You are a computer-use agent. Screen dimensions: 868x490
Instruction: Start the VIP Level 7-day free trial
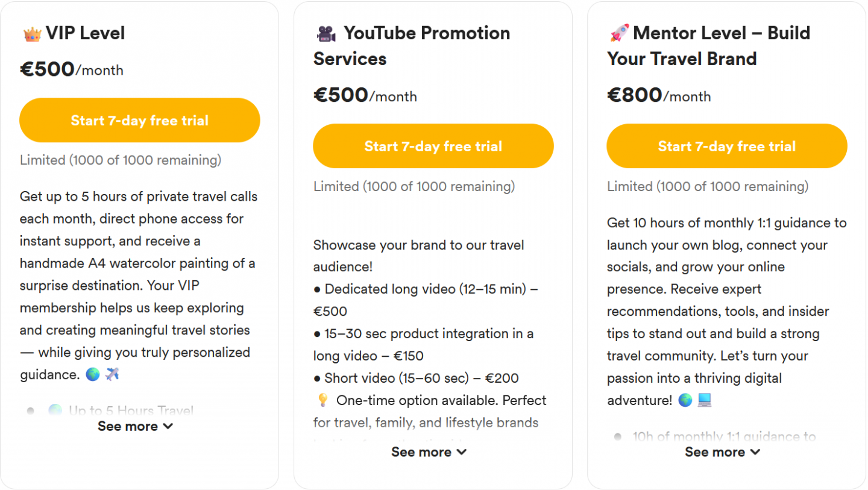pyautogui.click(x=140, y=121)
